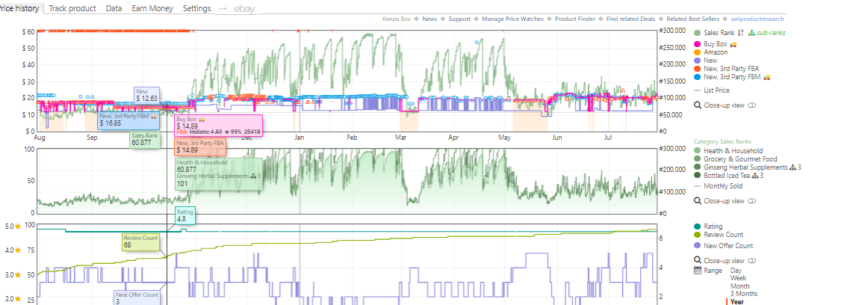
Task: Click the star icon beside 3.0 axis label
Action: click(x=18, y=274)
